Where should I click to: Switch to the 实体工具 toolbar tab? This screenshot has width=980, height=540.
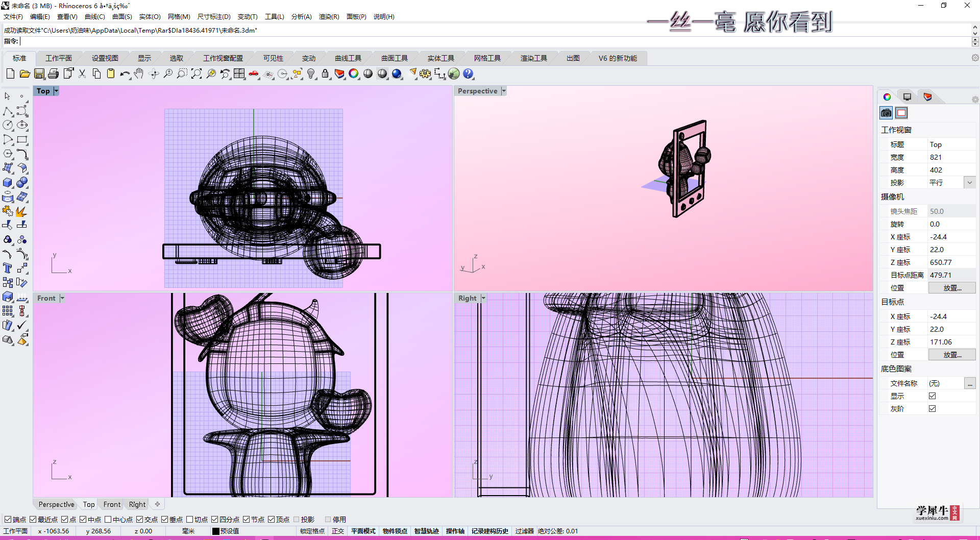click(441, 58)
